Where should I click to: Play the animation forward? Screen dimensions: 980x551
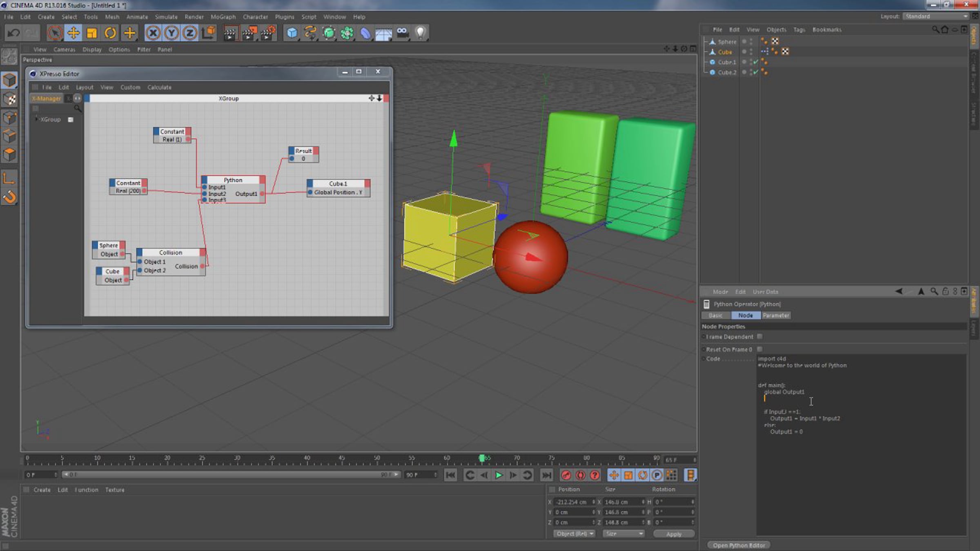(499, 475)
